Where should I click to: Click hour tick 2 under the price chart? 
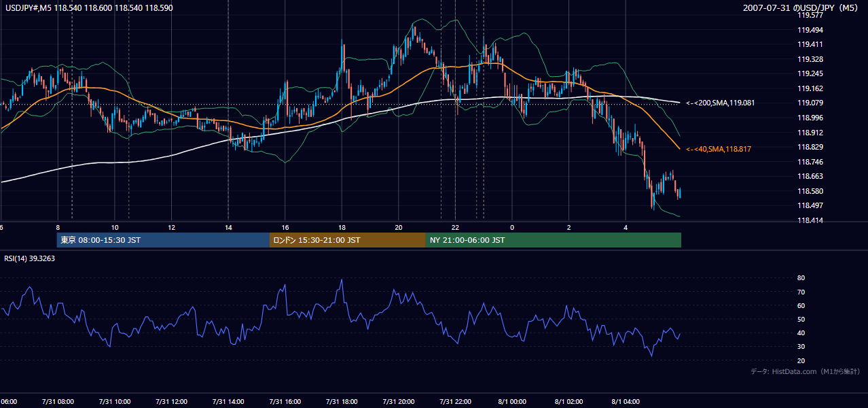tap(569, 227)
